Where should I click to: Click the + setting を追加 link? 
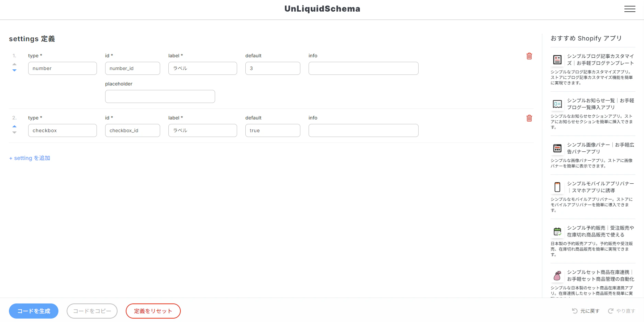(x=30, y=158)
